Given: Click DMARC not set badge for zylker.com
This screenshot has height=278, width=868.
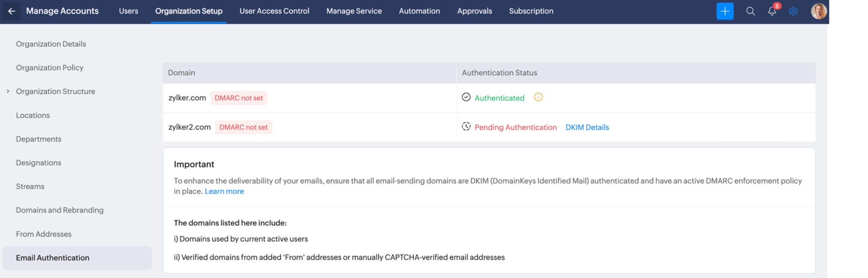Looking at the screenshot, I should [238, 98].
